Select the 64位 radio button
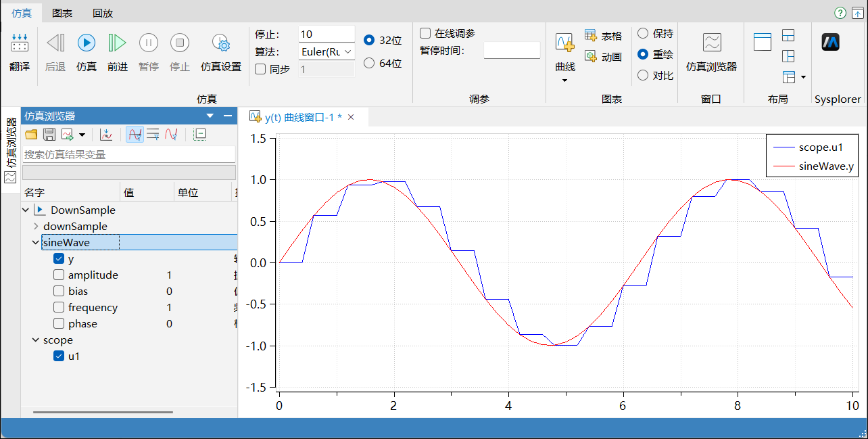This screenshot has height=439, width=868. pos(369,63)
